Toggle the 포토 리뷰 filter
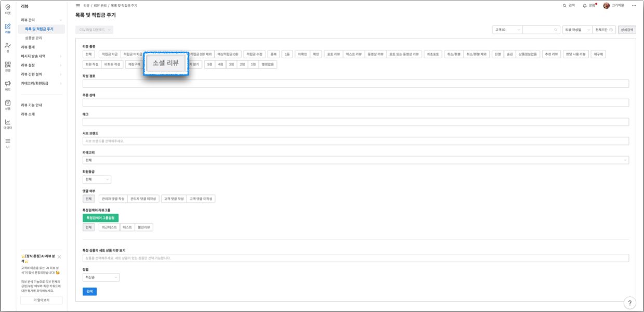This screenshot has width=644, height=312. [333, 54]
